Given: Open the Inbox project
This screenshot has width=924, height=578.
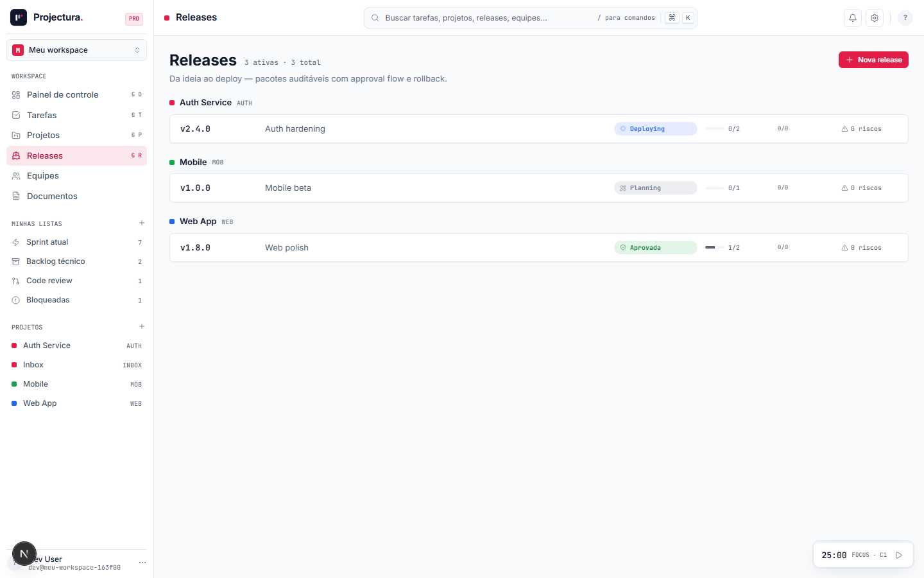Looking at the screenshot, I should tap(76, 365).
